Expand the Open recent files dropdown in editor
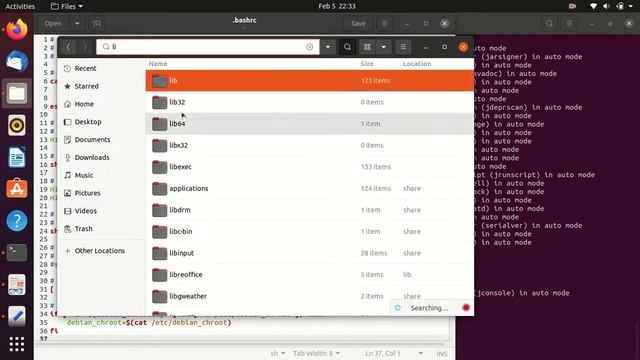Viewport: 640px width, 360px height. tap(77, 24)
